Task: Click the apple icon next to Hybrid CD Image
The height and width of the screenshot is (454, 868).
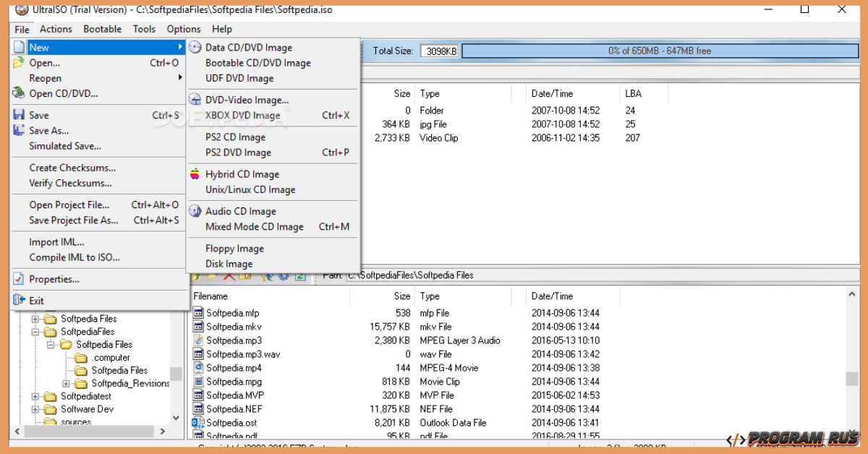Action: tap(195, 174)
